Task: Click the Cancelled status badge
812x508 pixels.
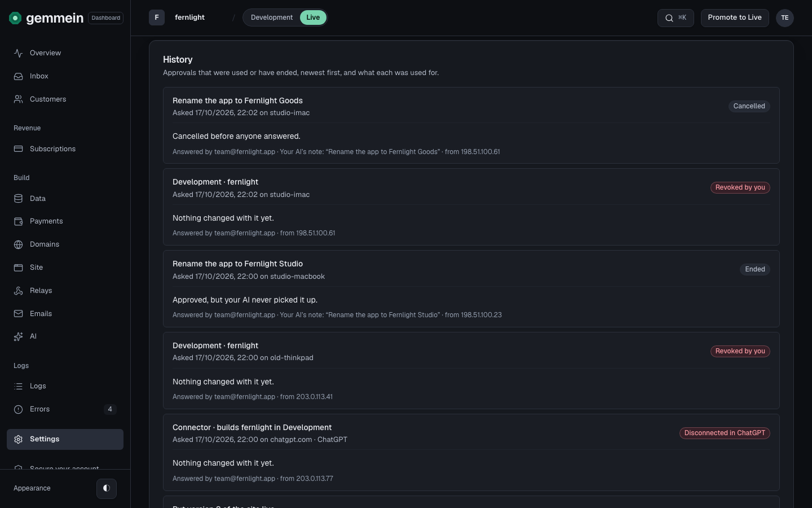Action: pyautogui.click(x=749, y=106)
